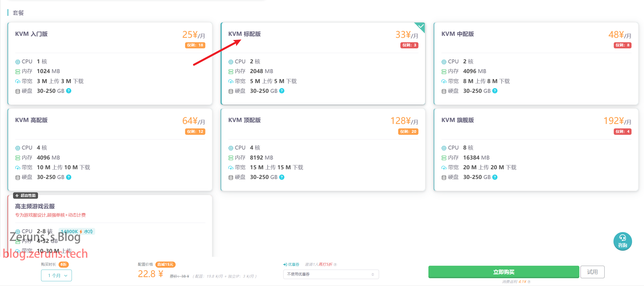Select the KVM 顶配版 plan card
Image resolution: width=644 pixels, height=286 pixels.
323,150
